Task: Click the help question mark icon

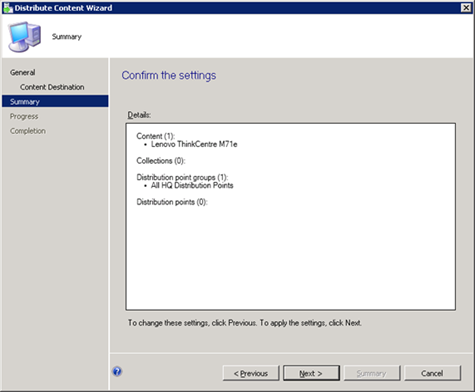Action: 117,371
